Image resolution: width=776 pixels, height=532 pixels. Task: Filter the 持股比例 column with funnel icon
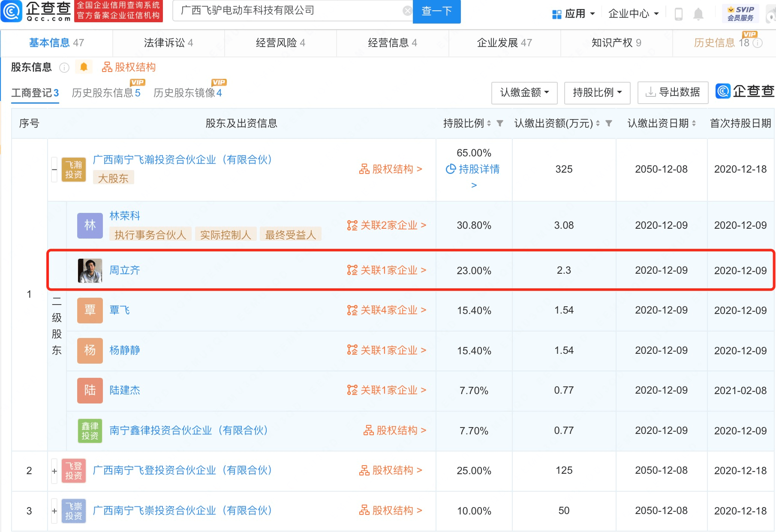pos(500,123)
